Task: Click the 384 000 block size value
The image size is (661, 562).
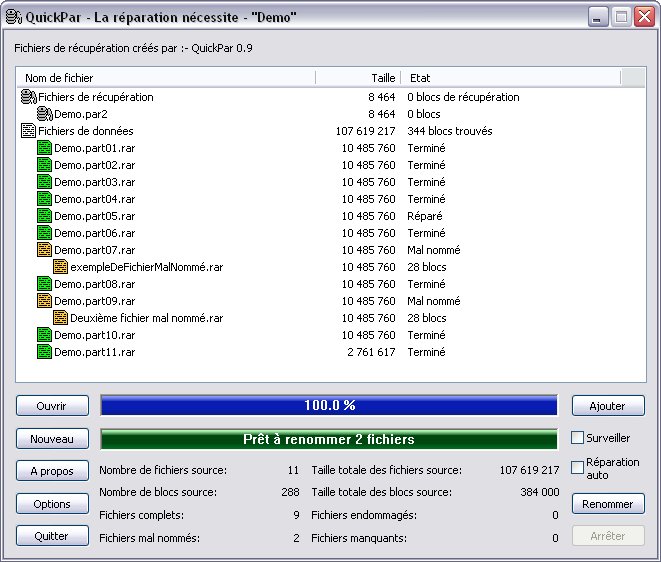Action: point(540,492)
